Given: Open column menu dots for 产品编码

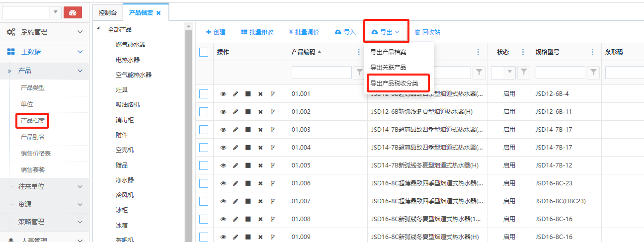Looking at the screenshot, I should click(x=359, y=52).
